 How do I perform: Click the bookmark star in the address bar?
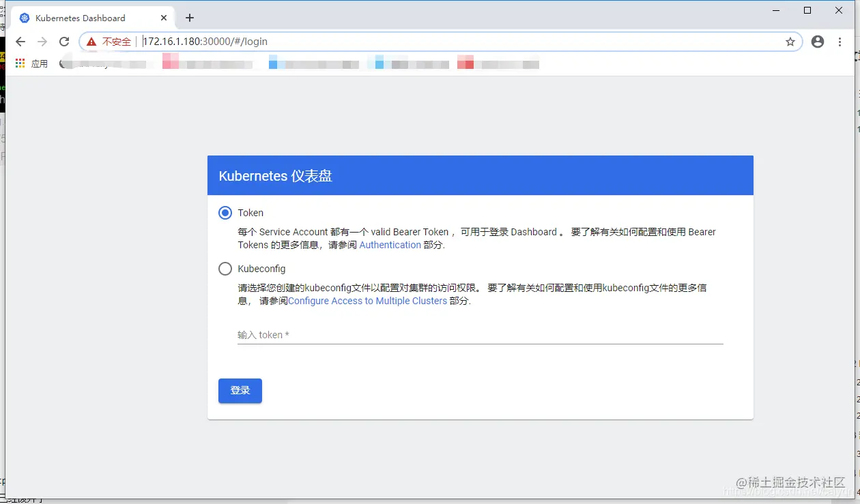790,42
